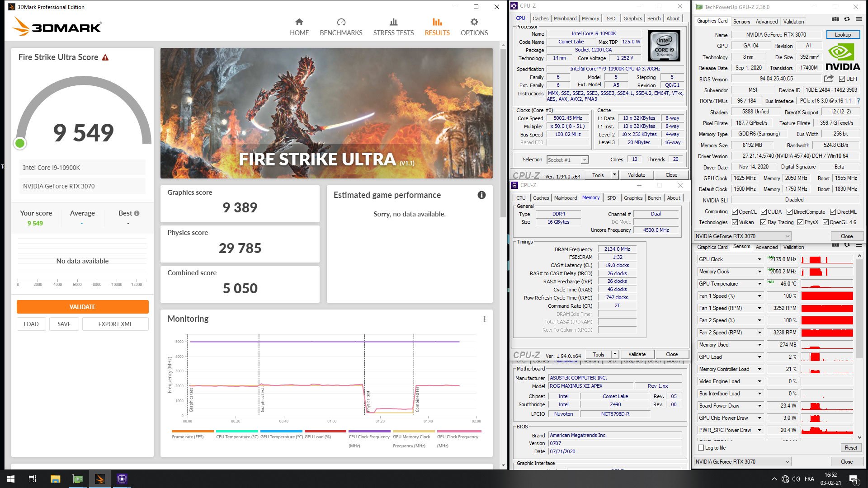Toggle the OpenCL checkbox
The image size is (868, 488).
(x=735, y=211)
